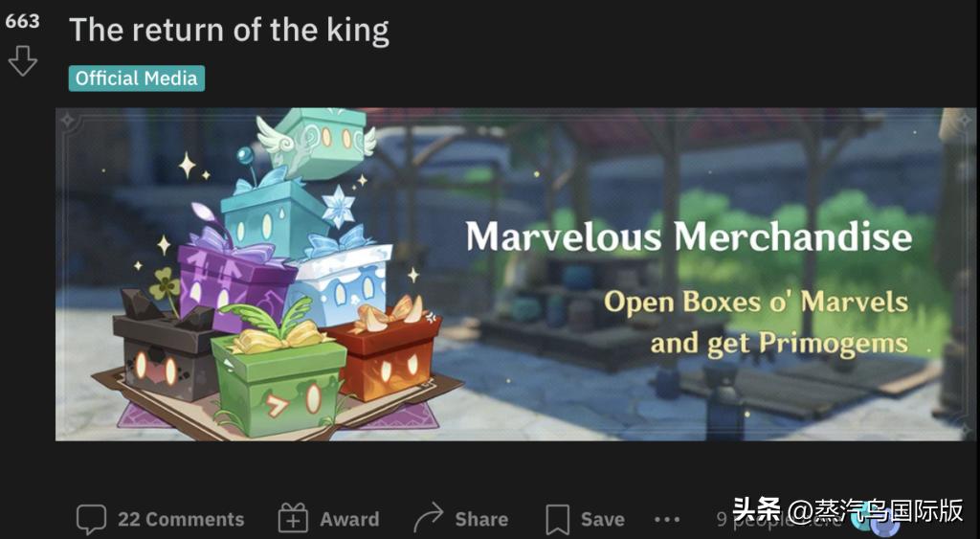Click the gift box Award icon
The width and height of the screenshot is (980, 539).
point(293,518)
